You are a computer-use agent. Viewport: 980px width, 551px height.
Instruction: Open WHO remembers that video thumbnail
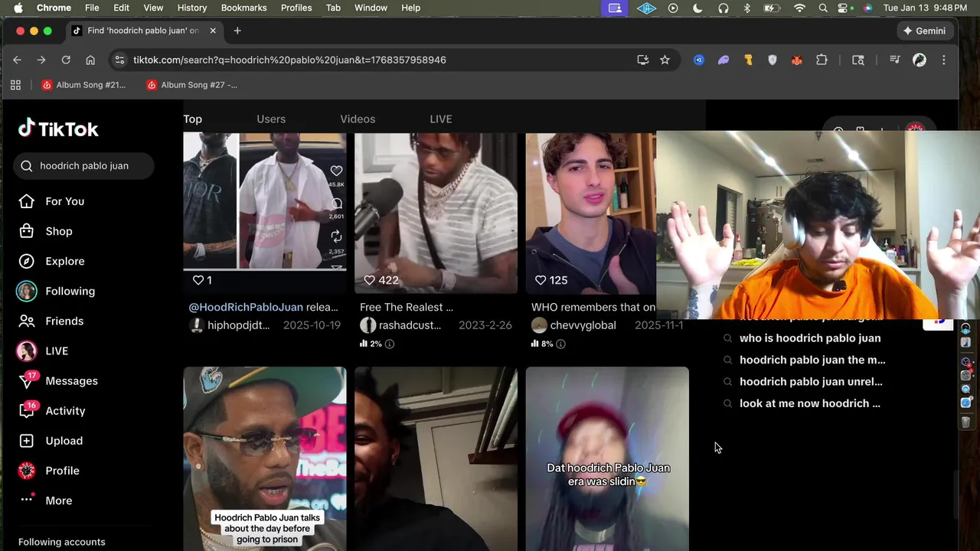590,213
